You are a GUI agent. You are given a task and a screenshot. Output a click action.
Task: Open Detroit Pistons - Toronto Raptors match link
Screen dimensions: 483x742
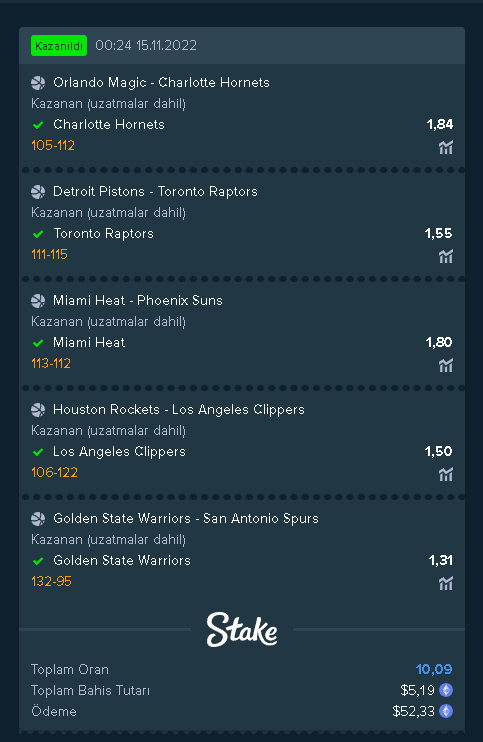click(x=155, y=191)
